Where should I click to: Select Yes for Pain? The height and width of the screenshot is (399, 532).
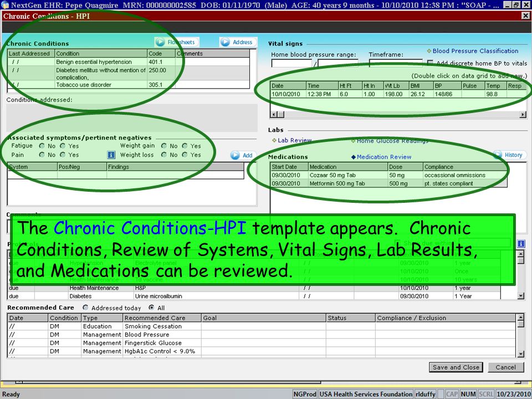click(63, 155)
